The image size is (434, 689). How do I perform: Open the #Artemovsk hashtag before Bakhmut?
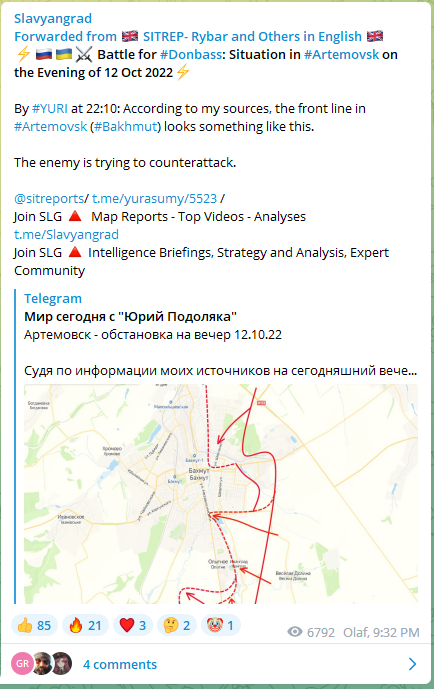click(x=51, y=127)
